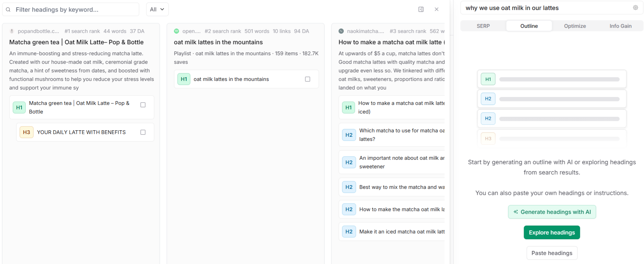644x264 pixels.
Task: Open oat milk lattes in the mountains title
Action: click(218, 42)
